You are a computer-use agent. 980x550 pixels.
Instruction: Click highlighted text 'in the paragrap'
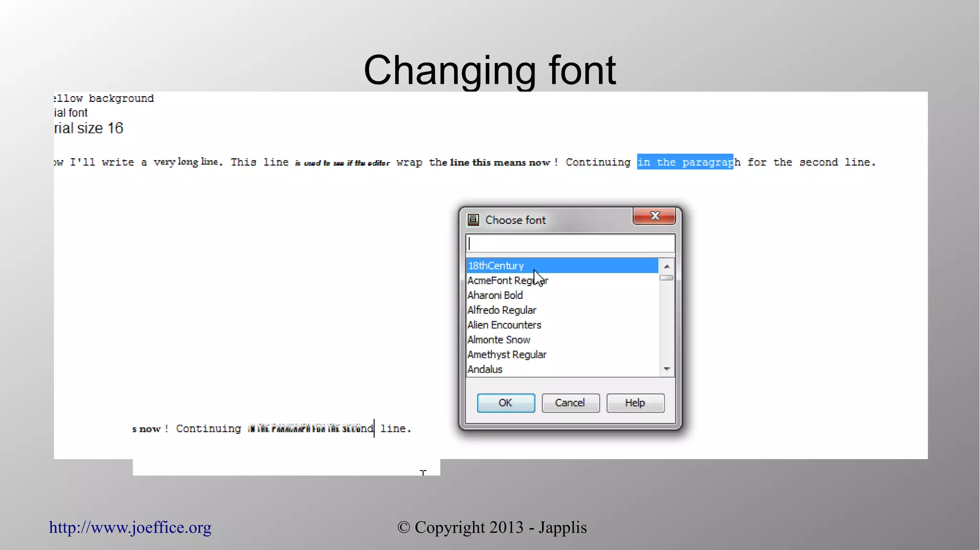[685, 162]
